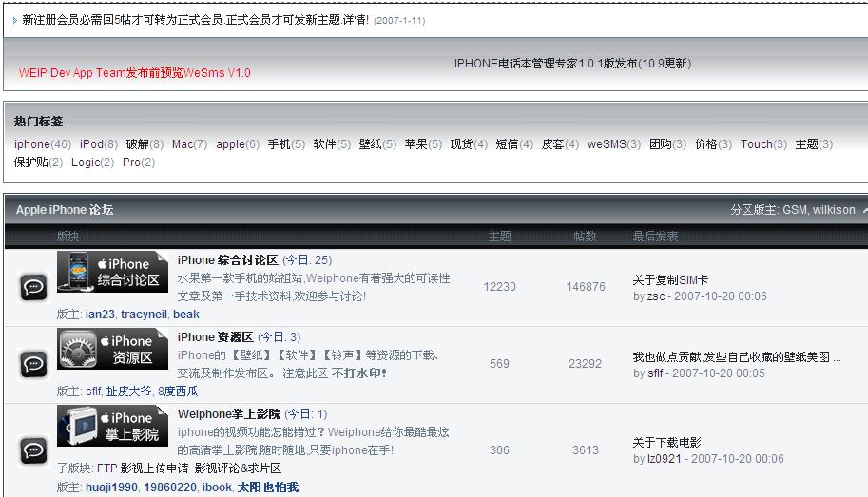This screenshot has height=497, width=868.
Task: Click the 热门标签 heading
Action: pyautogui.click(x=39, y=122)
